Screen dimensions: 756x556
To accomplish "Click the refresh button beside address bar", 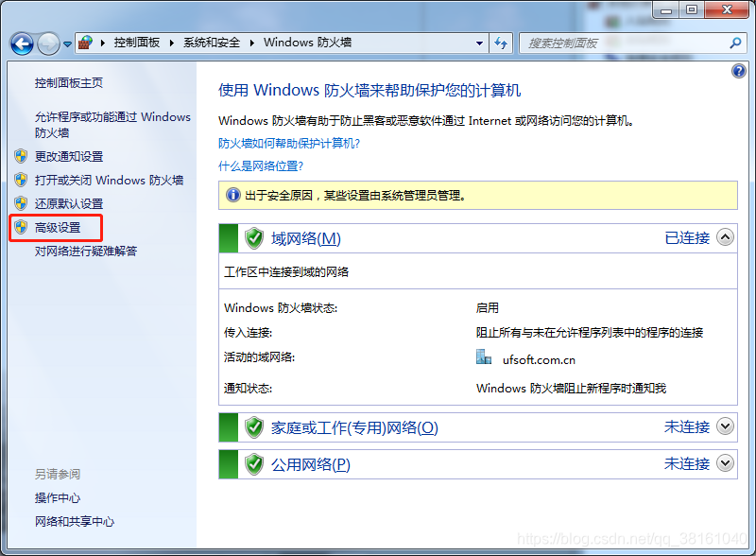I will [x=501, y=43].
